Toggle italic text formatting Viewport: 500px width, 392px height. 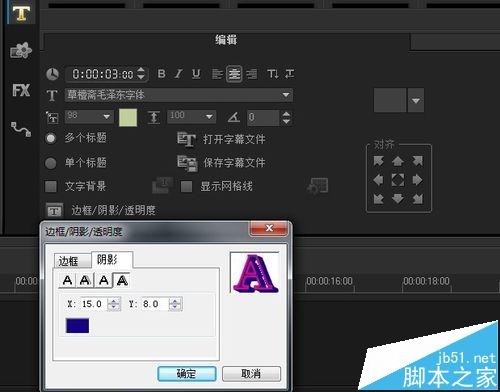click(x=179, y=74)
